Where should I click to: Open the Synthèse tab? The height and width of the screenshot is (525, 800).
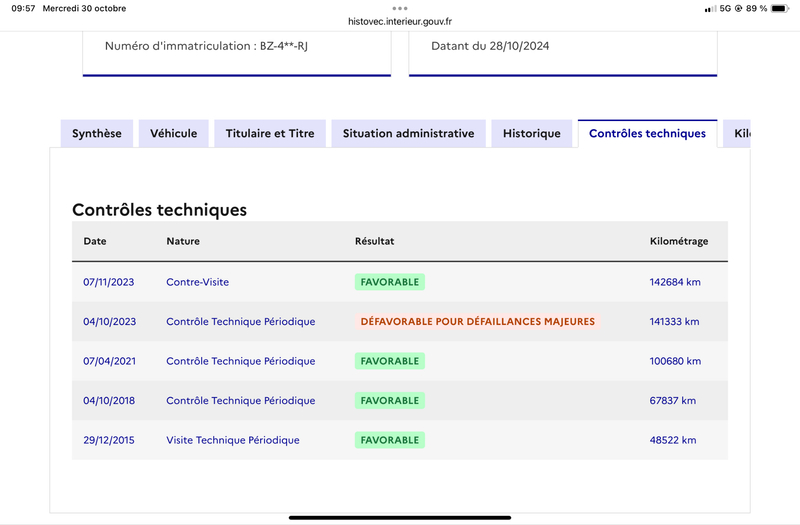click(97, 134)
